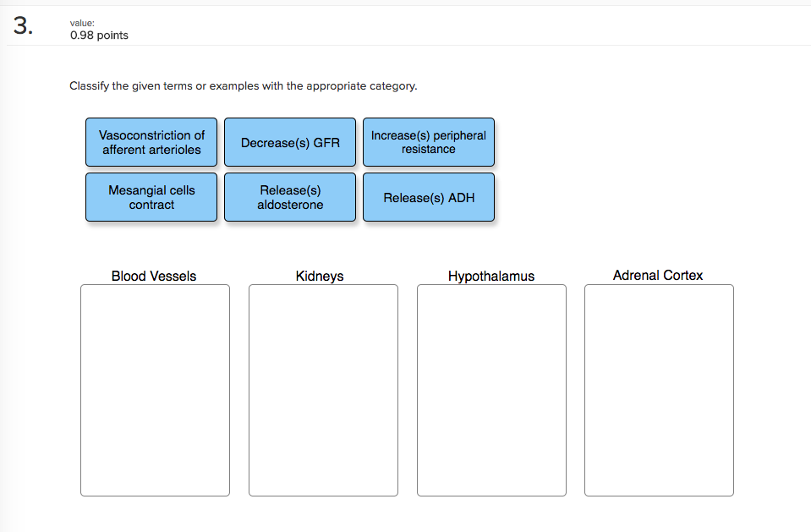
Task: Click the 'Adrenal Cortex' label
Action: pos(658,275)
